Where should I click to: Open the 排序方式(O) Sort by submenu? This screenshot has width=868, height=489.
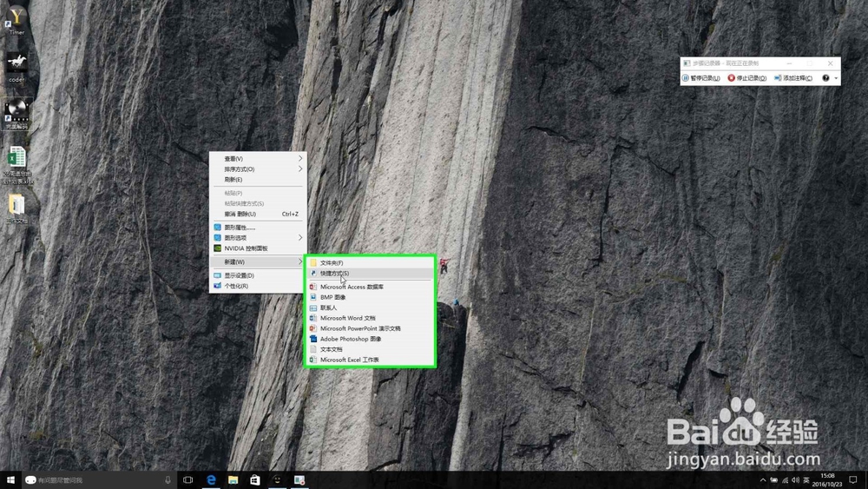[258, 169]
